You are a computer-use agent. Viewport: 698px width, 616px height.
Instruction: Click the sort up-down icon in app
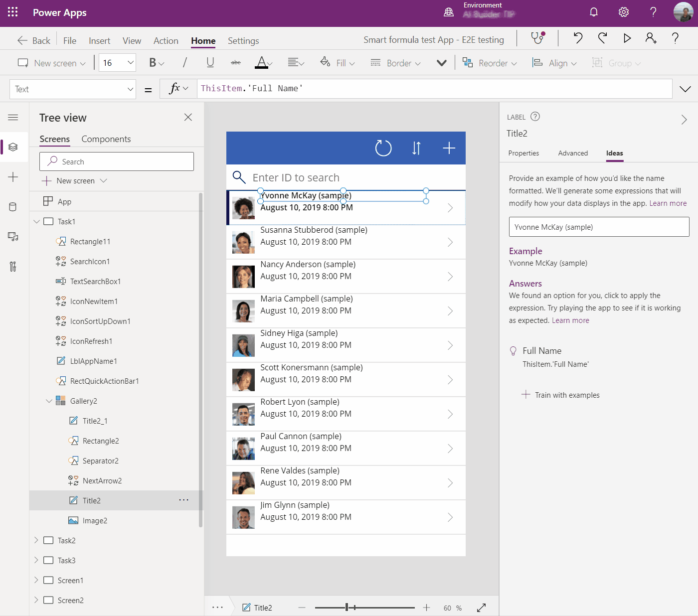point(416,148)
